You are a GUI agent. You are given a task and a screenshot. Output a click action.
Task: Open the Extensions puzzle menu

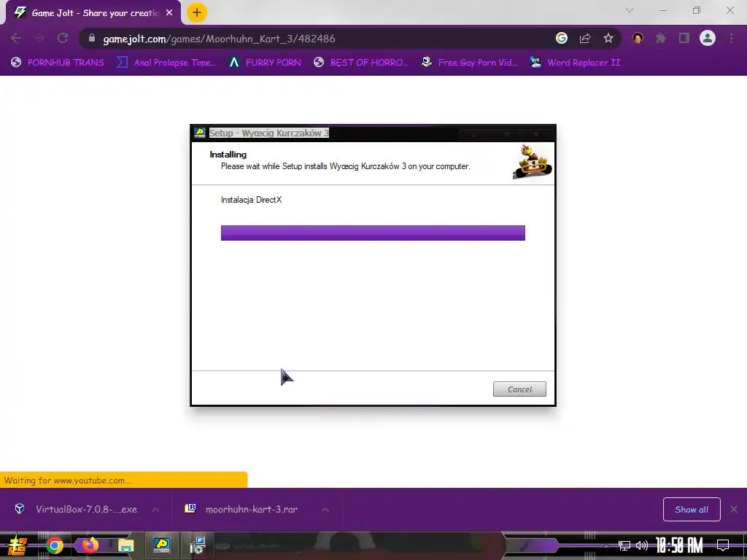click(661, 38)
